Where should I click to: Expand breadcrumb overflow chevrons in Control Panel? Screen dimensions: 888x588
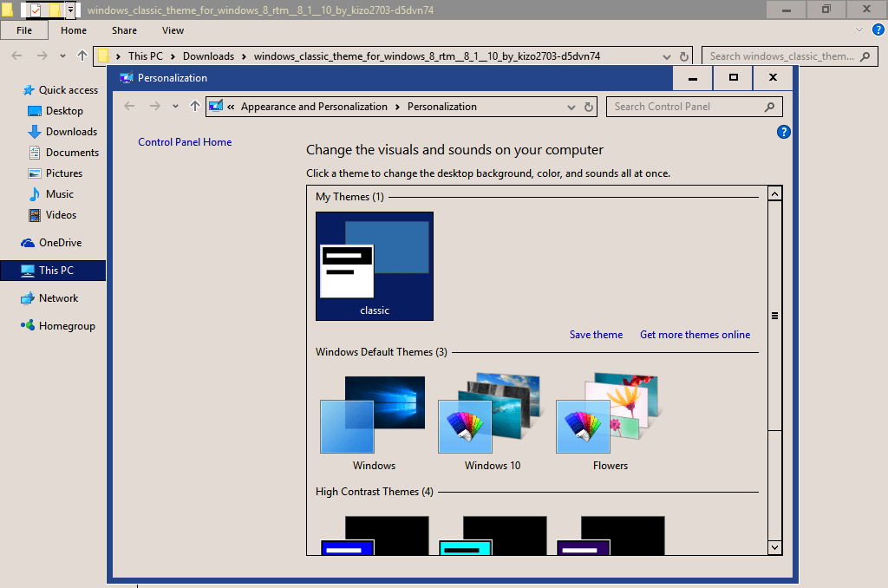tap(231, 107)
